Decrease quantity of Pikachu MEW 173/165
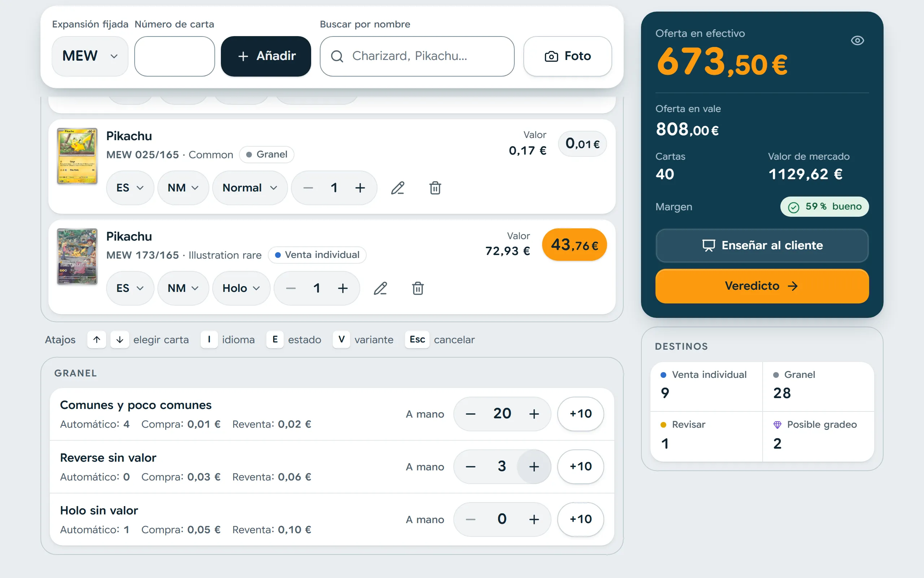This screenshot has width=924, height=578. pos(291,288)
